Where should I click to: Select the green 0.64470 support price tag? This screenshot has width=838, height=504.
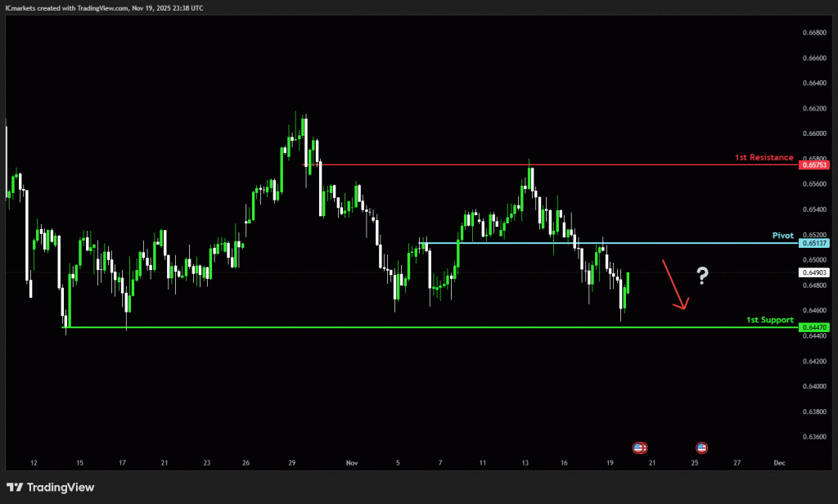pos(815,327)
